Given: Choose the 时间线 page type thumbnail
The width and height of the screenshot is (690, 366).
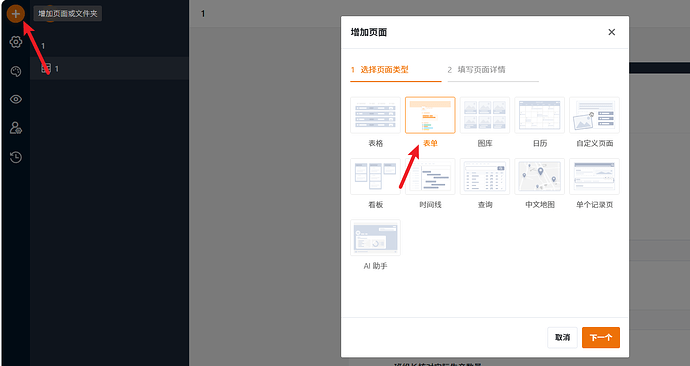Looking at the screenshot, I should 430,176.
